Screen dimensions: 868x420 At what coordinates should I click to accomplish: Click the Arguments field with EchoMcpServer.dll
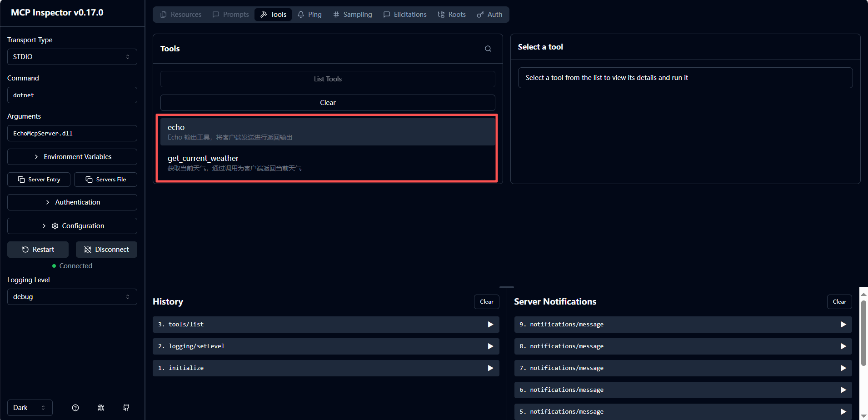point(72,133)
